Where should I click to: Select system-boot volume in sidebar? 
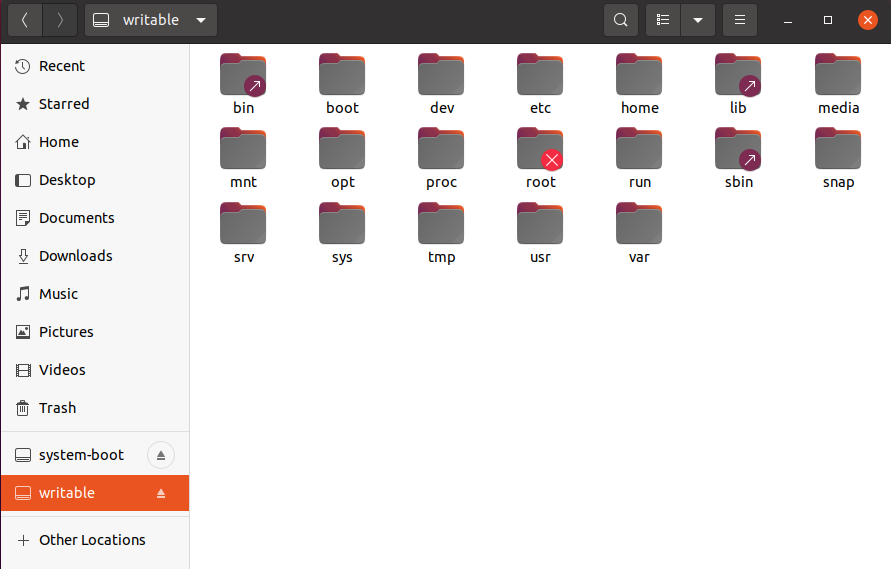click(95, 455)
